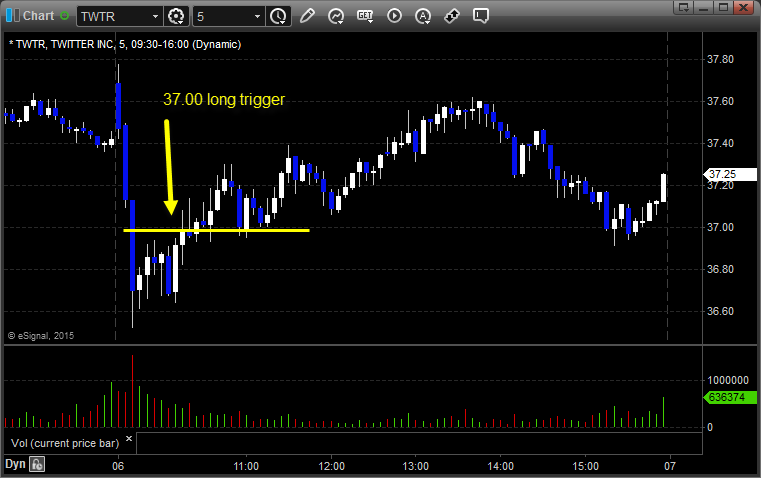Image resolution: width=761 pixels, height=478 pixels.
Task: Click the Vol (current price bar) label
Action: pyautogui.click(x=65, y=443)
